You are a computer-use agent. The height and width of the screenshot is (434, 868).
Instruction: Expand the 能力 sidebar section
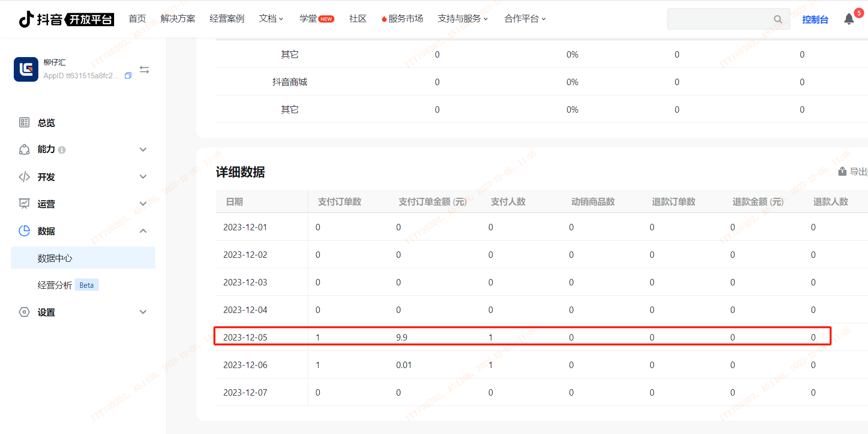143,150
